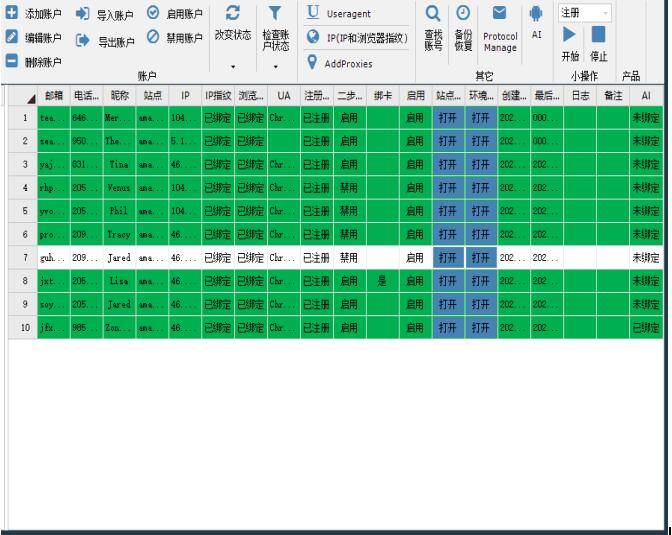The height and width of the screenshot is (535, 672).
Task: Sort by IP指纹 column header
Action: pos(218,96)
